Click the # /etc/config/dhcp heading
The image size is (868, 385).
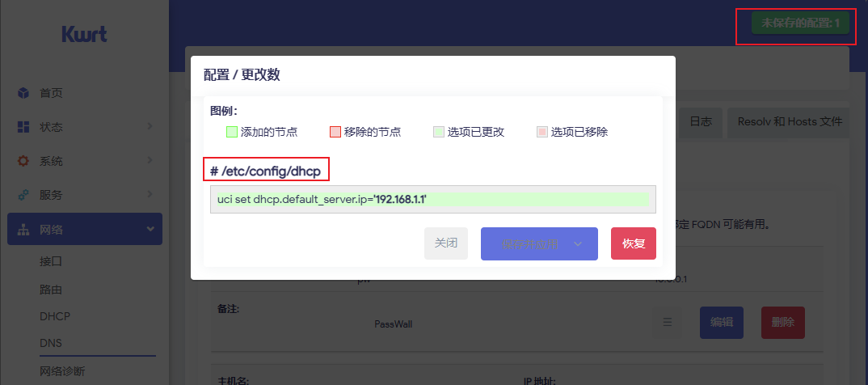point(266,171)
